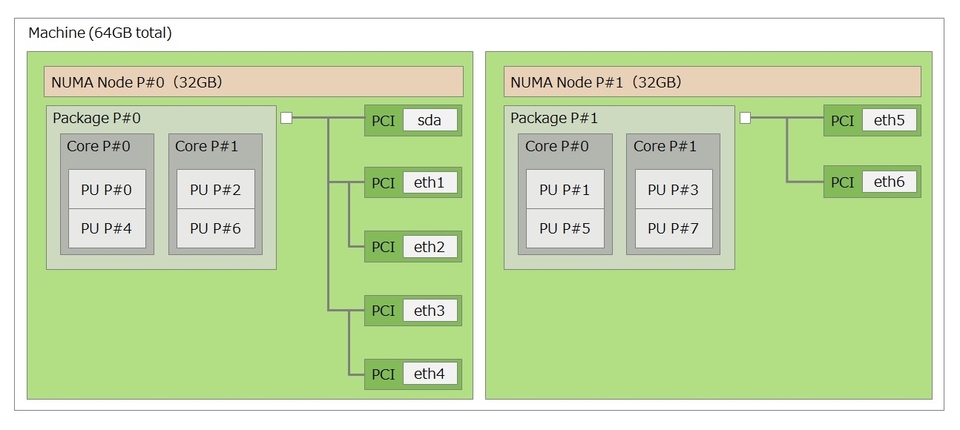This screenshot has width=960, height=430.
Task: Click the Package P#0 label
Action: [97, 118]
